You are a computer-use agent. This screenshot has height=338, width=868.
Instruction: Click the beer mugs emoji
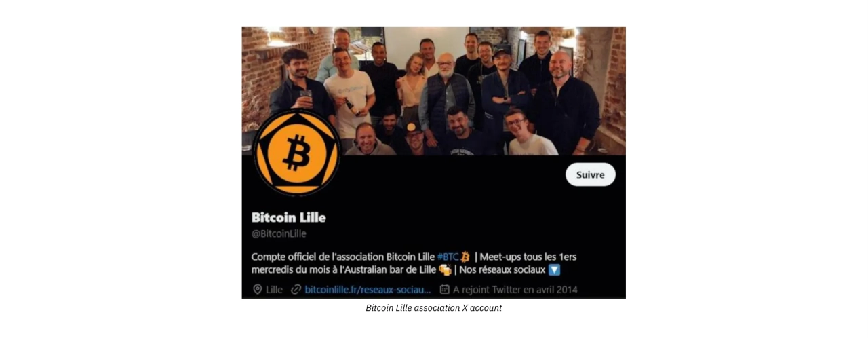coord(445,269)
